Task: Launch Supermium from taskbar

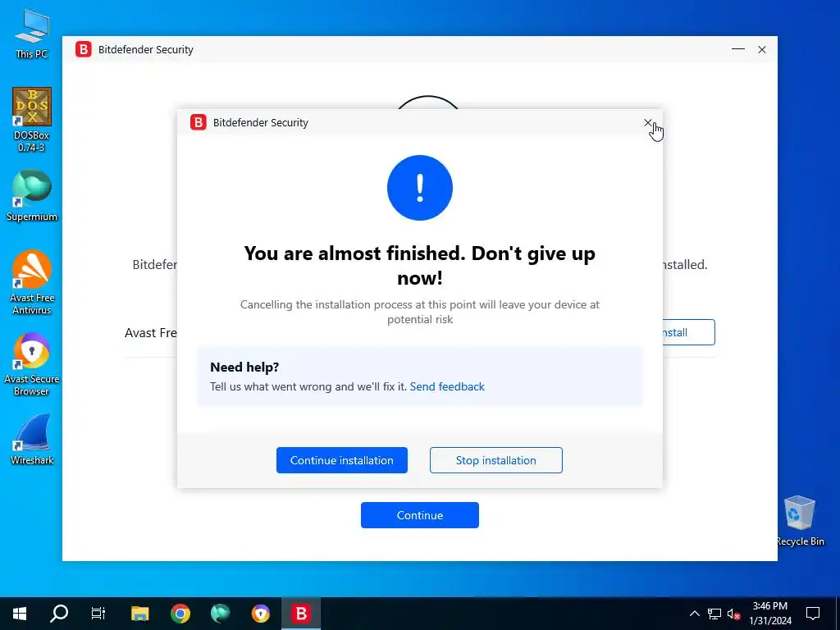Action: point(220,614)
